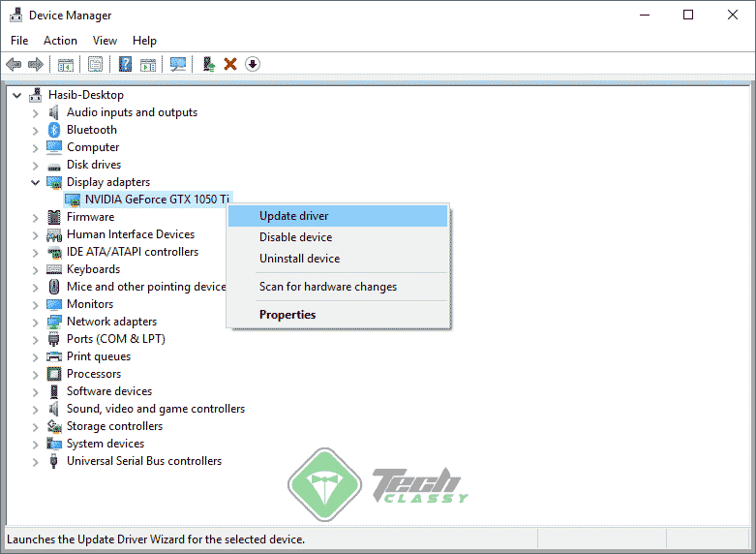Choose Uninstall device in context menu
Viewport: 756px width, 554px height.
tap(338, 259)
